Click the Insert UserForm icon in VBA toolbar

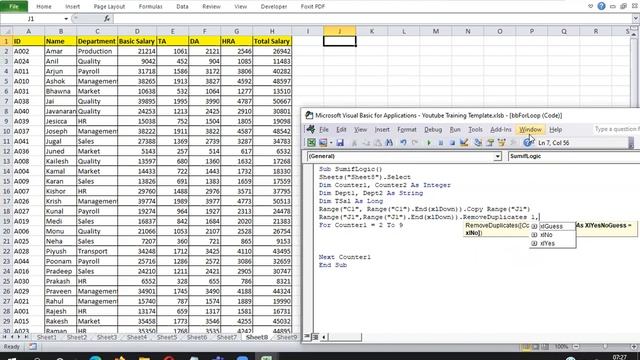323,142
